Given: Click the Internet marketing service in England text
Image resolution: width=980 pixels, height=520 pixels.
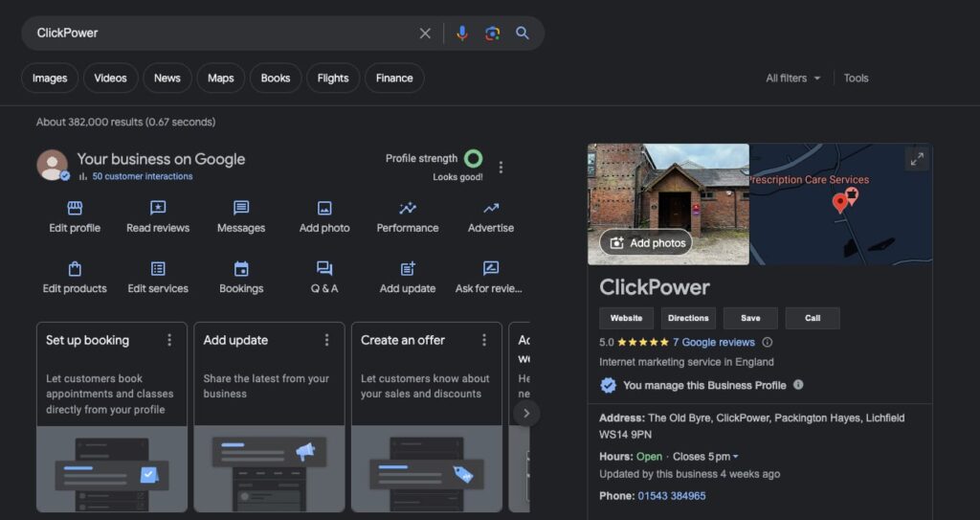Looking at the screenshot, I should (x=686, y=362).
